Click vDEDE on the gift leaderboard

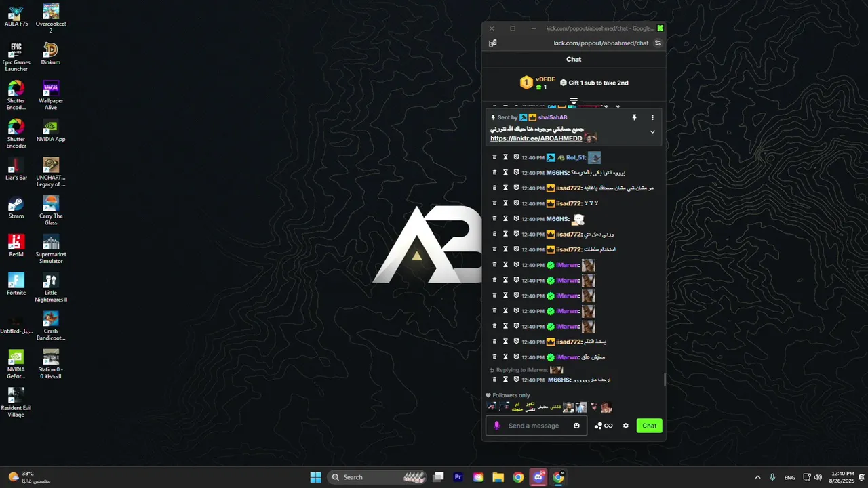[545, 79]
